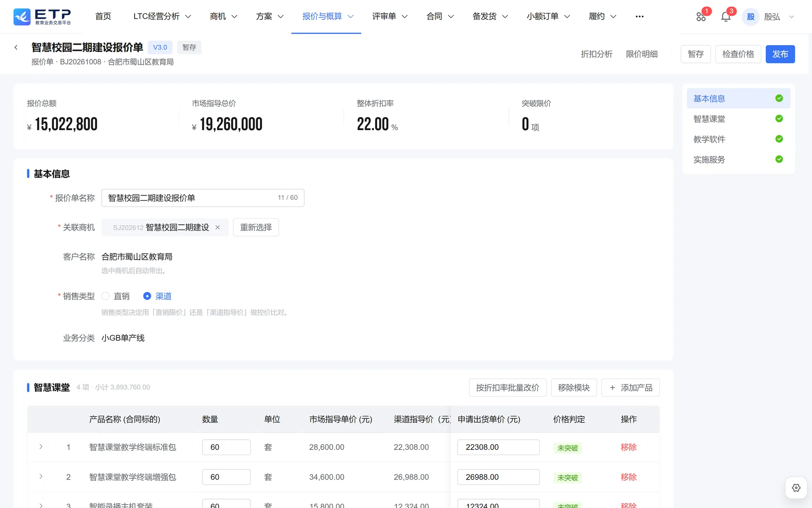Click green check icon next to 实施服务
The image size is (812, 508).
[779, 159]
